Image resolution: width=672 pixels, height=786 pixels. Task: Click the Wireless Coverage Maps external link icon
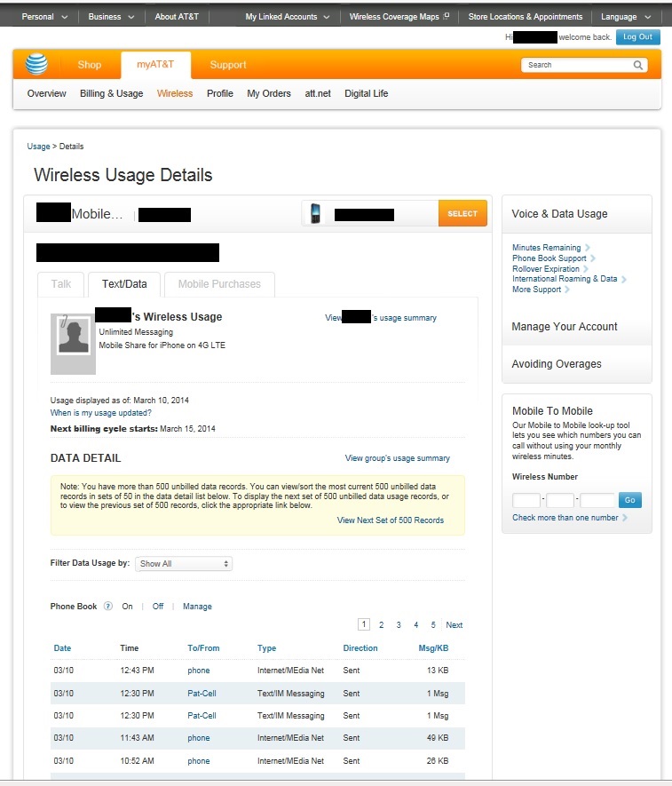(446, 16)
